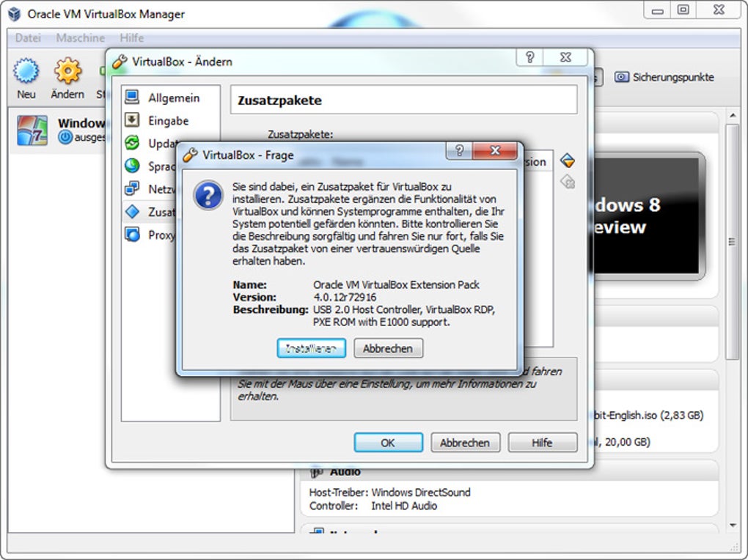
Task: Click the Hilfe button in Ändern dialog
Action: (543, 443)
